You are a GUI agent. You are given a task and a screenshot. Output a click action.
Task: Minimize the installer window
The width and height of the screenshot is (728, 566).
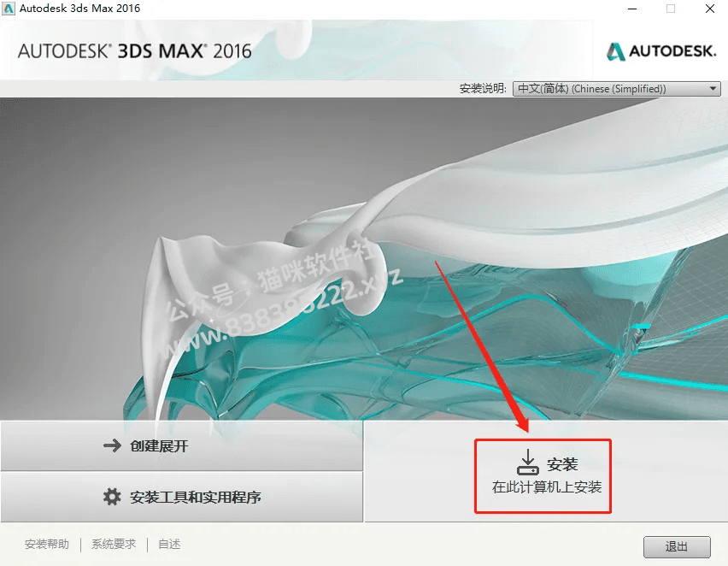pyautogui.click(x=632, y=9)
